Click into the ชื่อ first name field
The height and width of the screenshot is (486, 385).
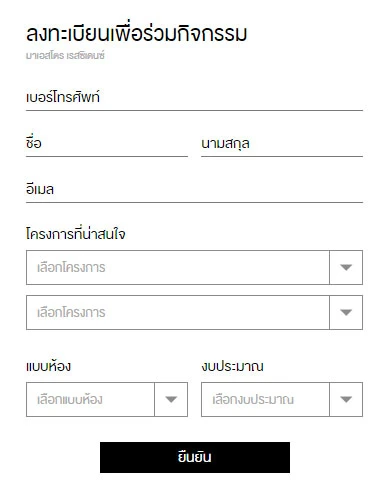click(107, 144)
